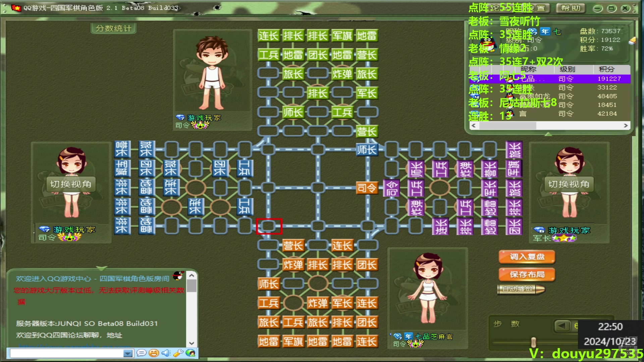Select the green 军长 piece

click(367, 93)
